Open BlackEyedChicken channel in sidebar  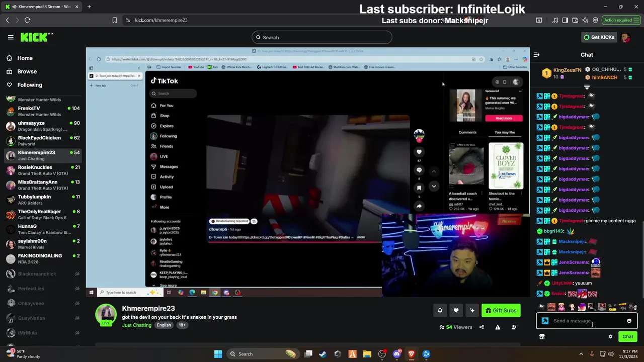pos(43,141)
